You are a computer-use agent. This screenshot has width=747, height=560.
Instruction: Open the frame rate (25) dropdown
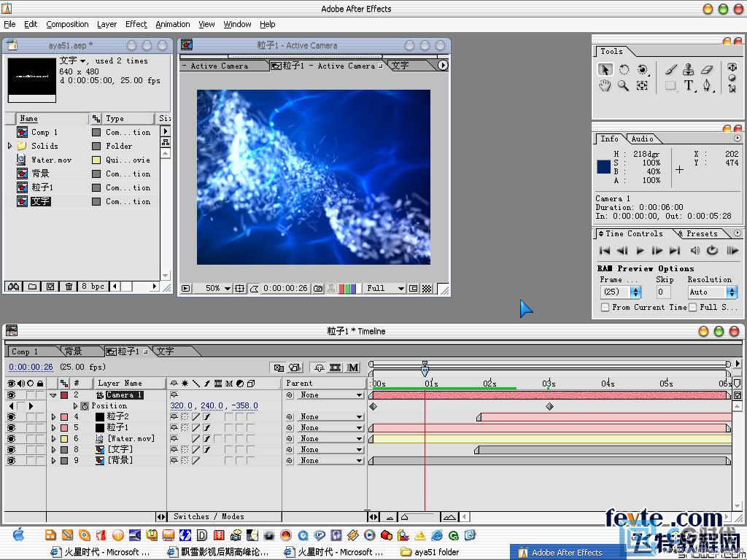click(622, 292)
